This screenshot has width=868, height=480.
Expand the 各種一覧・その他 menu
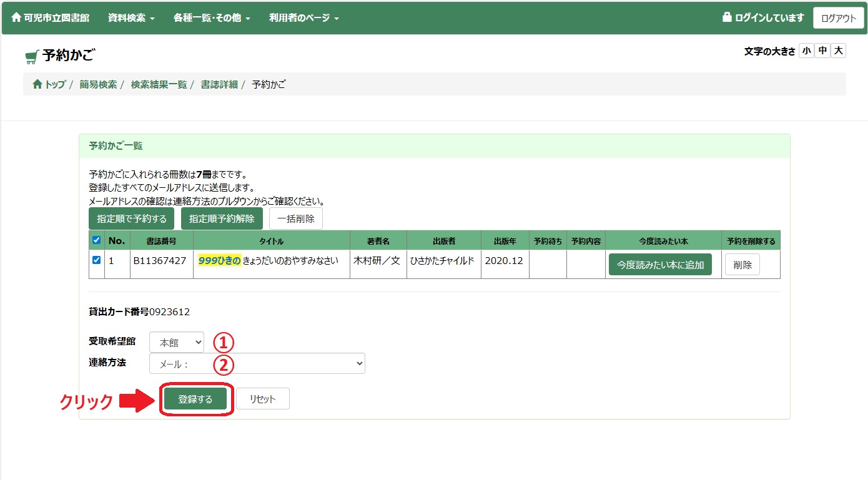pyautogui.click(x=212, y=18)
